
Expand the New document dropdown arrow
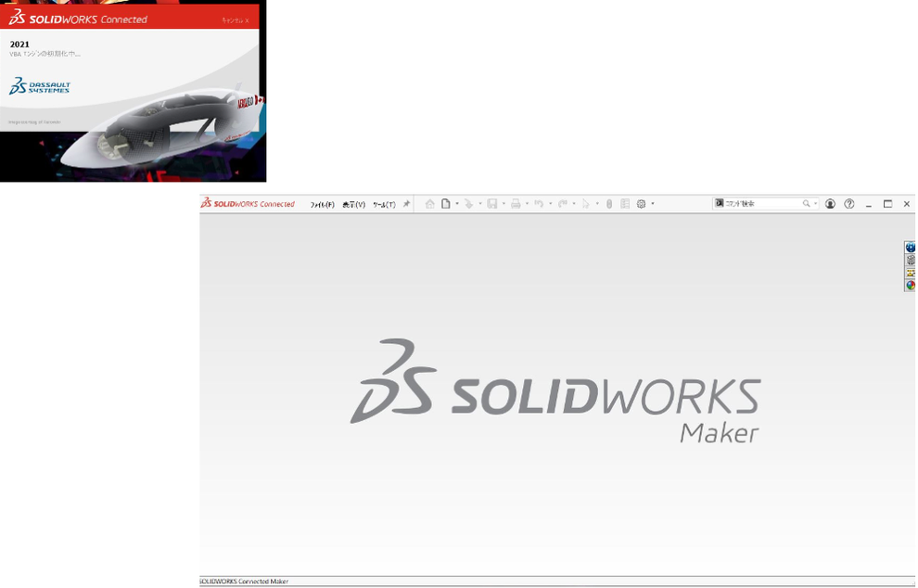click(456, 204)
